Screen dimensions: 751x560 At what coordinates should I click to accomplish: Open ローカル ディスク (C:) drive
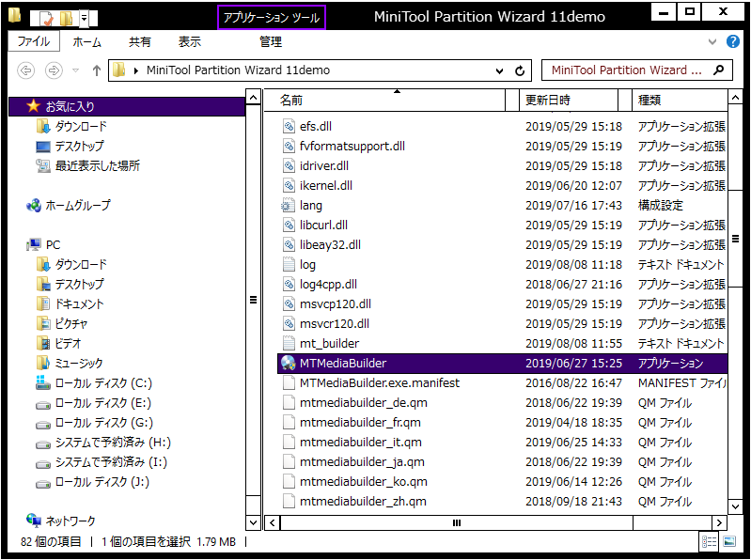pos(94,383)
